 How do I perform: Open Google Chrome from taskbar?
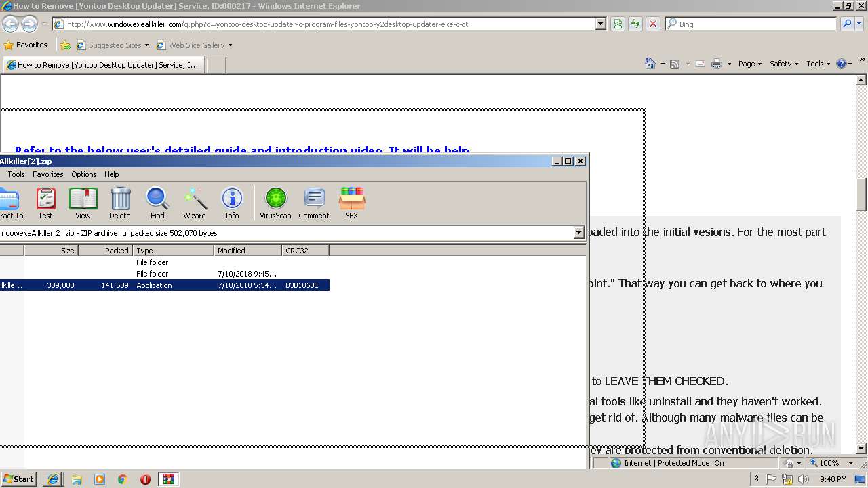click(x=123, y=479)
